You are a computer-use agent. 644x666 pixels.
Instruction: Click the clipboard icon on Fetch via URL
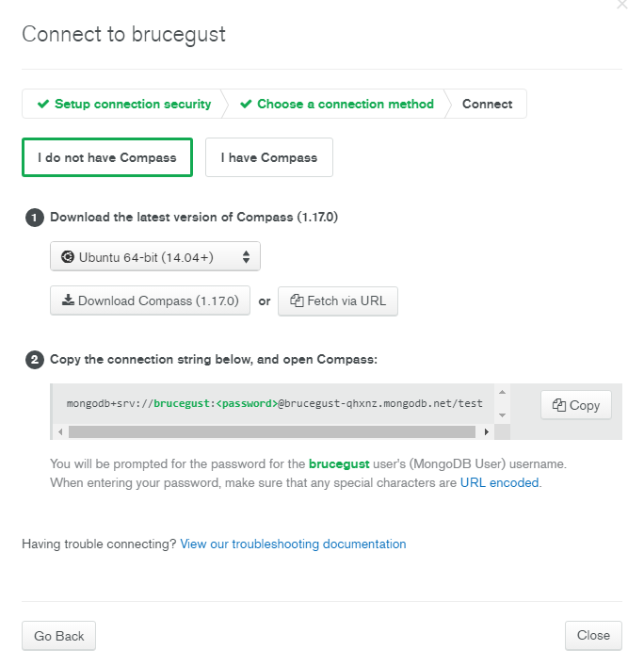[x=297, y=301]
